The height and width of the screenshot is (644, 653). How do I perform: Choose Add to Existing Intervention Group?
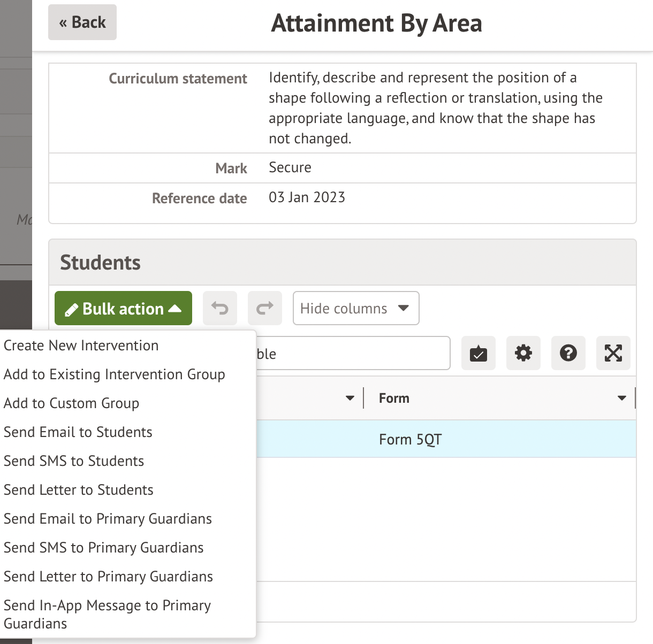pyautogui.click(x=115, y=374)
